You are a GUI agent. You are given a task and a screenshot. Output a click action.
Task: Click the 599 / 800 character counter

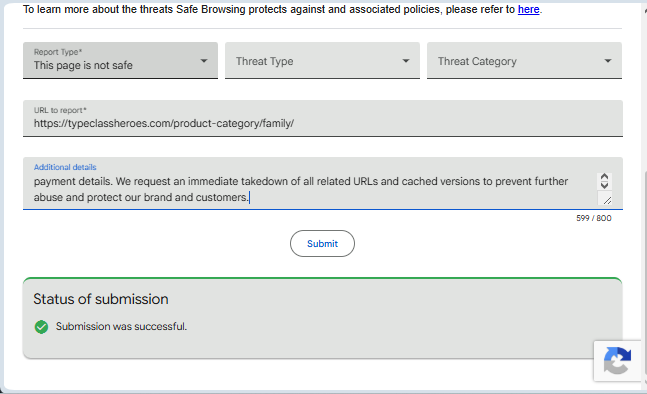tap(594, 218)
